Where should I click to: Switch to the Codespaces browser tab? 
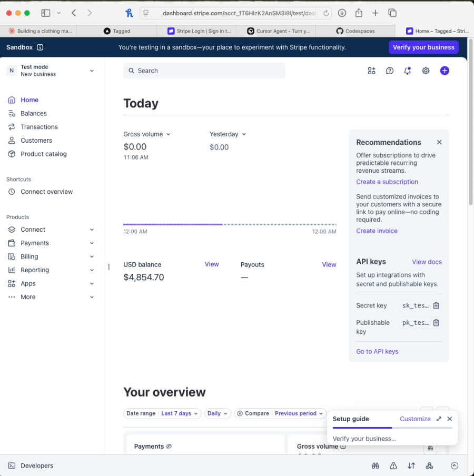click(355, 31)
